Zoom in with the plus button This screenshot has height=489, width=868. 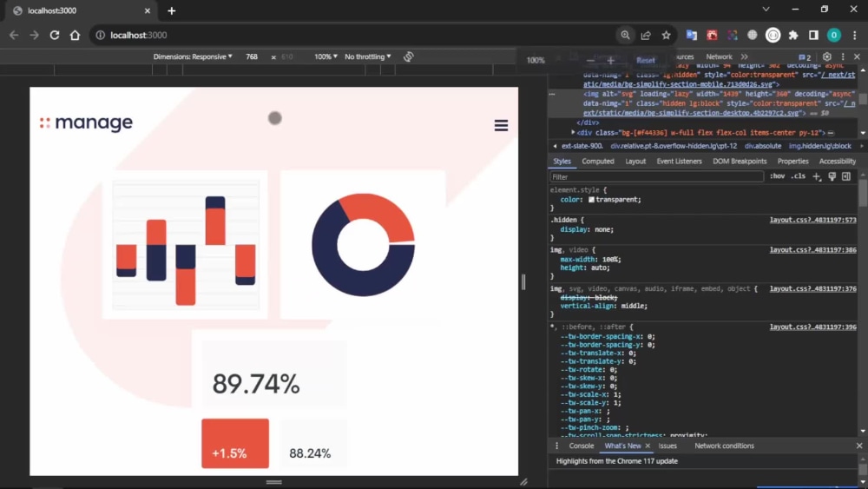610,60
